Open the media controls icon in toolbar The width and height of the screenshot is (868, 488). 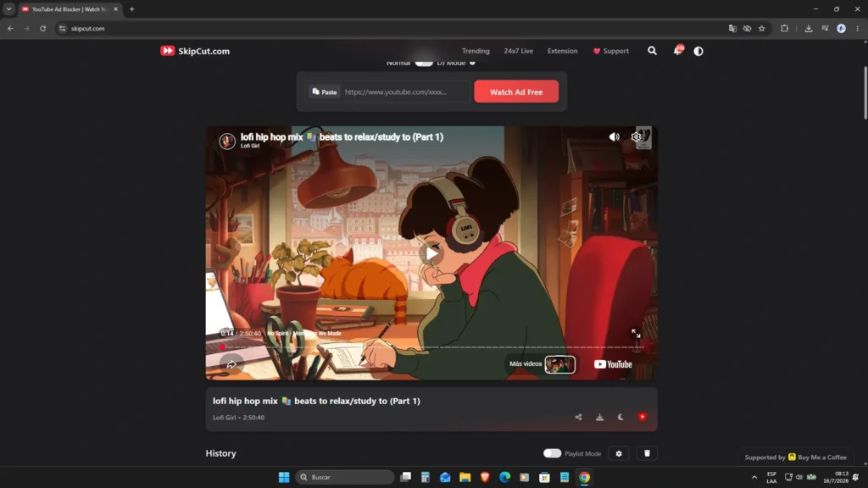click(825, 28)
